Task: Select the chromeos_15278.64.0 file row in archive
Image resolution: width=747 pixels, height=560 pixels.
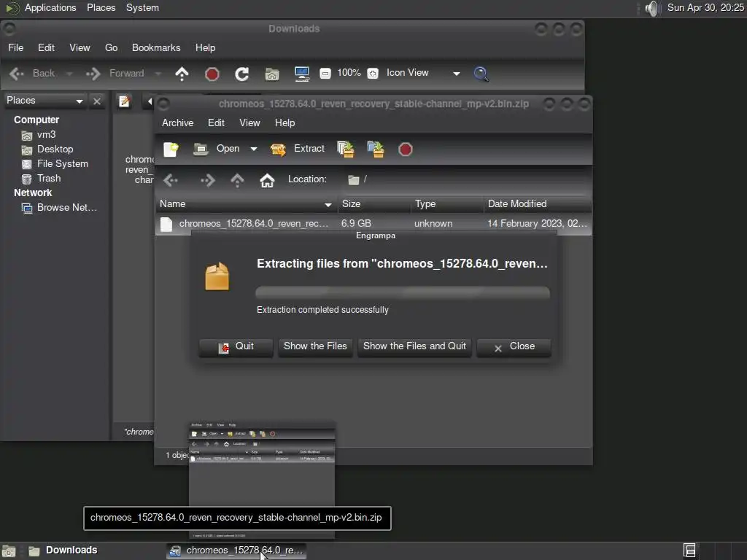Action: click(373, 223)
